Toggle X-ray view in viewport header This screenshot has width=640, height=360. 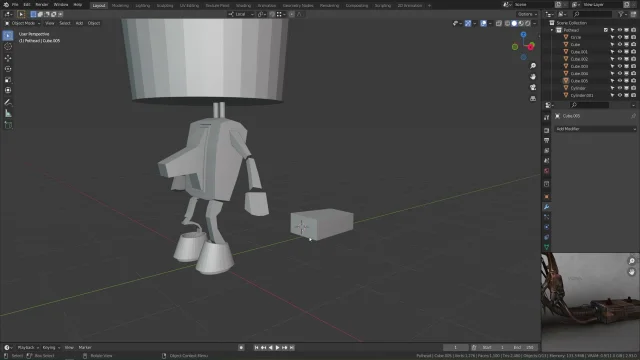click(498, 24)
